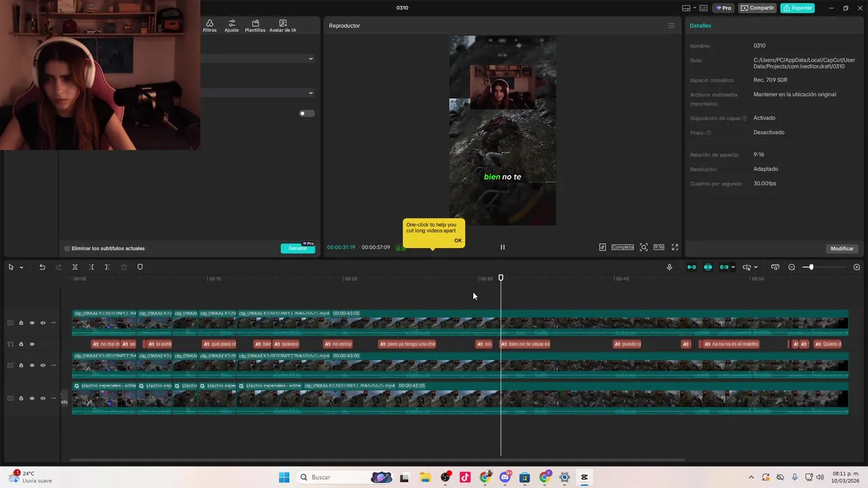The height and width of the screenshot is (488, 868).
Task: Open keyboard shortcuts icon in title bar
Action: pos(703,8)
